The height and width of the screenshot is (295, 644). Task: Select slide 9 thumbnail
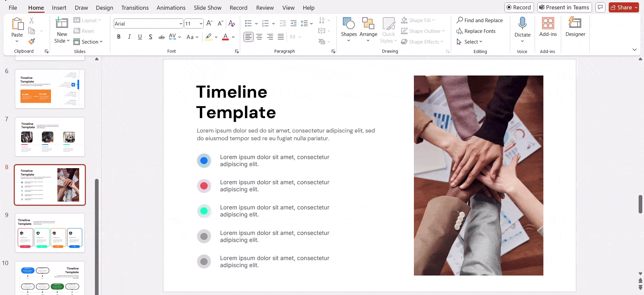50,233
